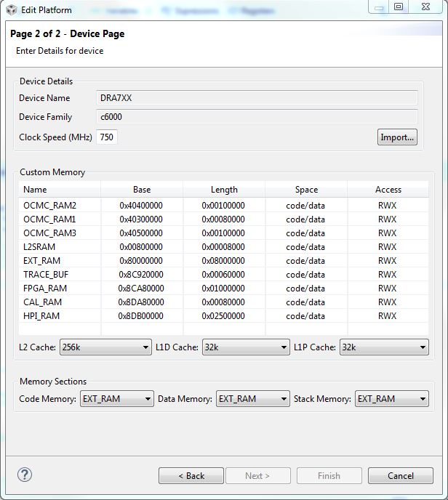This screenshot has height=500, width=448.
Task: Click the Import... button
Action: (x=397, y=137)
